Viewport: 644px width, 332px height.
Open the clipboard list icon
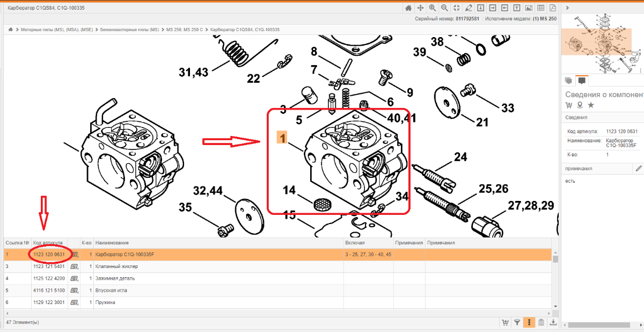[x=541, y=322]
